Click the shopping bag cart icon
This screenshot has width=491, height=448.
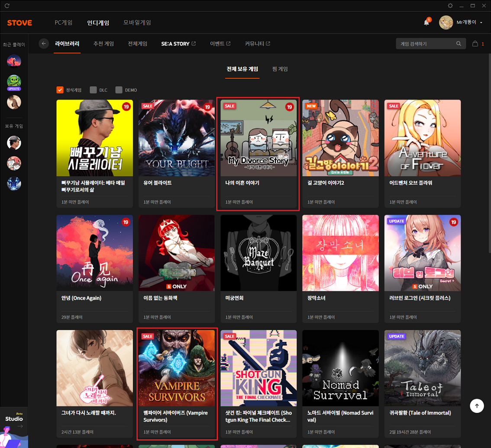coord(475,44)
